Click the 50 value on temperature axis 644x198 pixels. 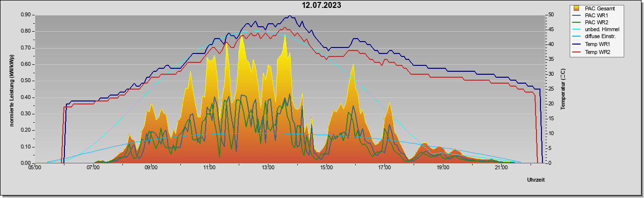tap(550, 14)
